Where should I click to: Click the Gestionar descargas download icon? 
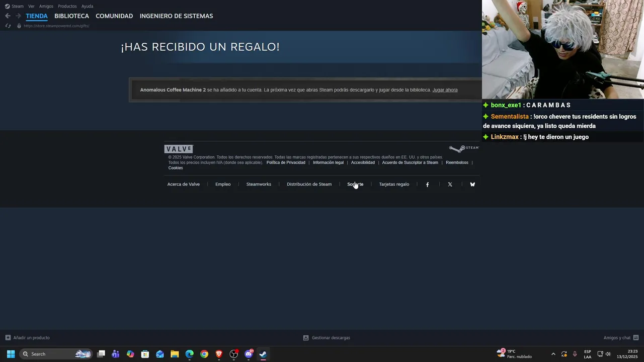pyautogui.click(x=305, y=338)
